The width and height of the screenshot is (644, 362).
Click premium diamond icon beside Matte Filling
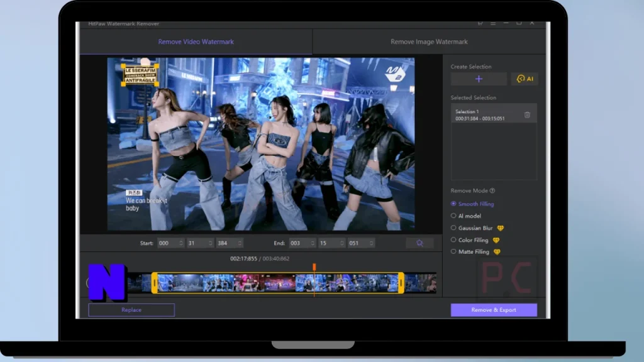[497, 252]
